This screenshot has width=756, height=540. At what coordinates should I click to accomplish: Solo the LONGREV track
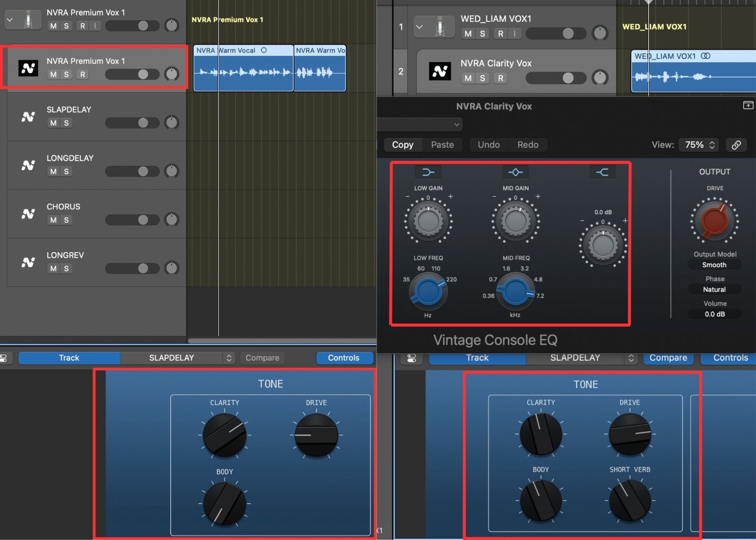tap(66, 269)
